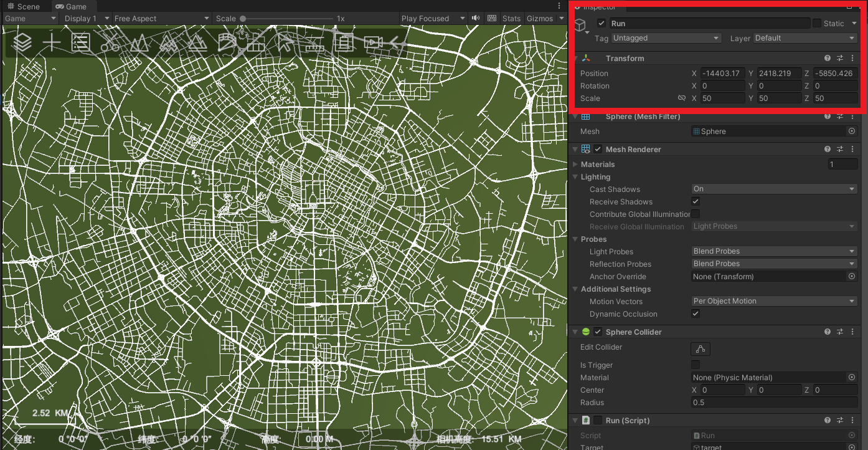Click the Scale Y value field

click(779, 98)
